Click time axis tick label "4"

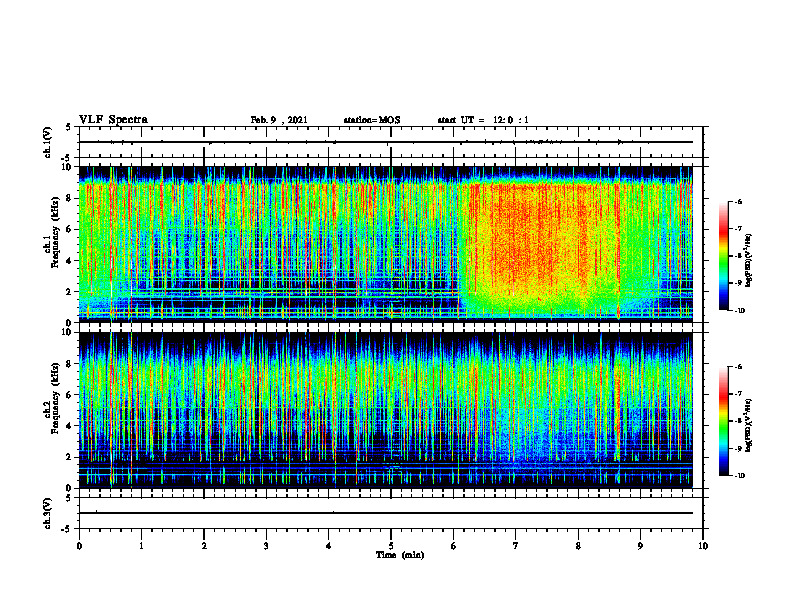[329, 546]
